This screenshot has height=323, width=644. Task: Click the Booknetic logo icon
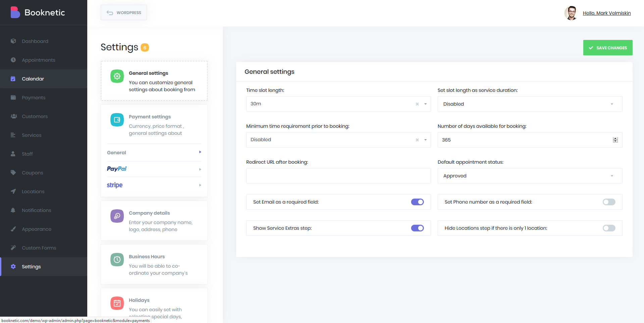(x=15, y=12)
